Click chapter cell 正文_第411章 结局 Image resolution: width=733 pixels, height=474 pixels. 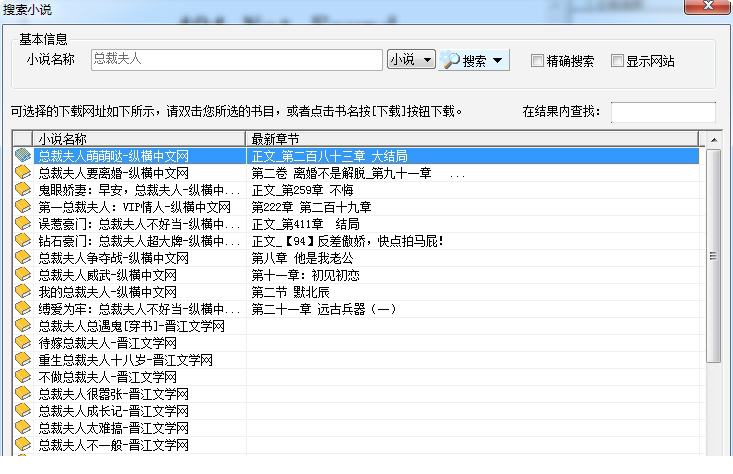click(305, 224)
